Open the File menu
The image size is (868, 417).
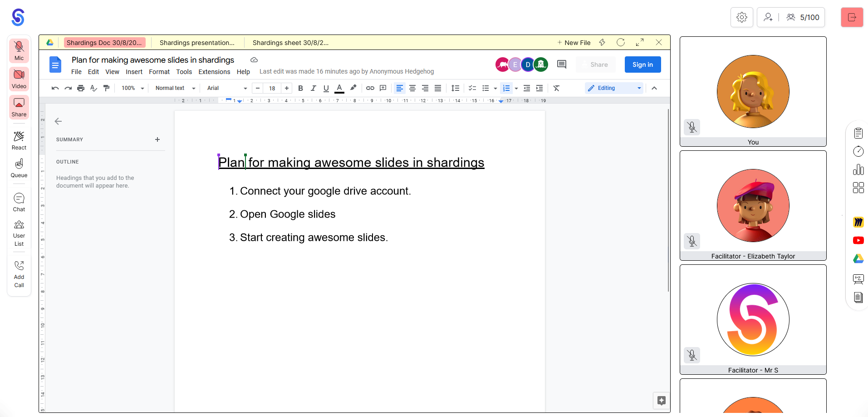76,72
